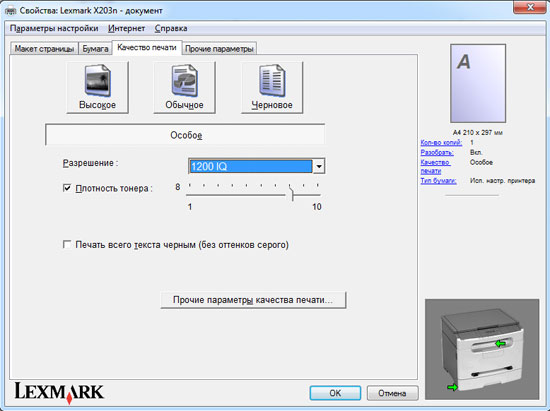Select the Качество печати tab
The height and width of the screenshot is (411, 550).
click(147, 47)
